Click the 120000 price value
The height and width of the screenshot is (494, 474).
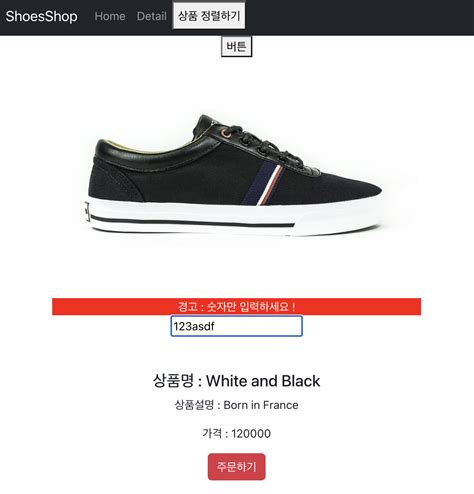(x=251, y=434)
